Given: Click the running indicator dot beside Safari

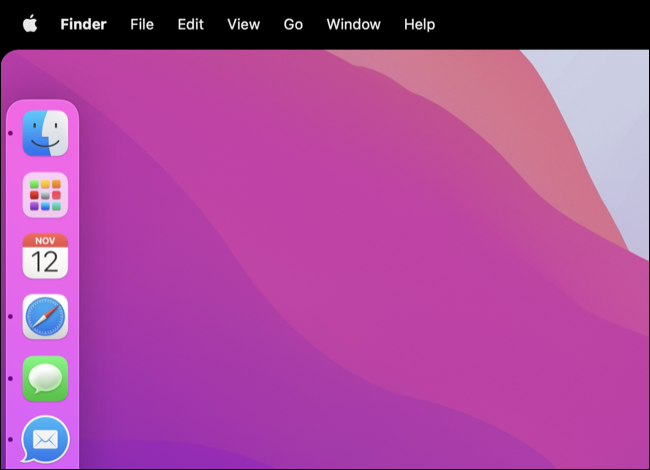Looking at the screenshot, I should (x=10, y=317).
